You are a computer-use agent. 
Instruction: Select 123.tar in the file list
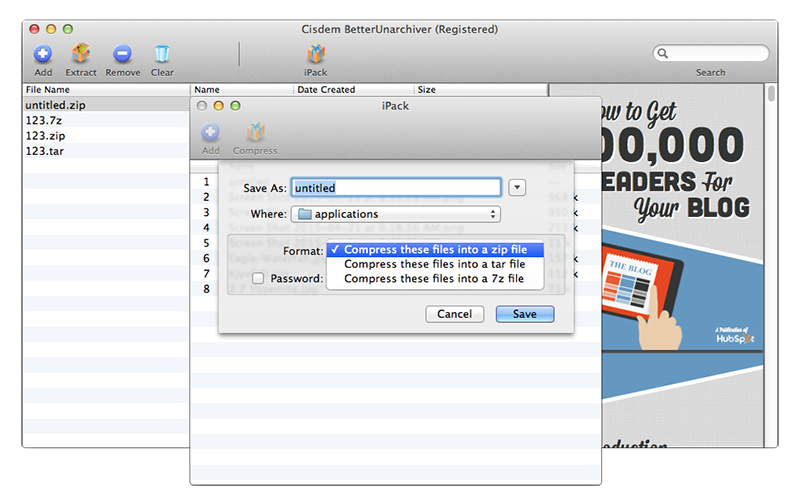tap(106, 151)
